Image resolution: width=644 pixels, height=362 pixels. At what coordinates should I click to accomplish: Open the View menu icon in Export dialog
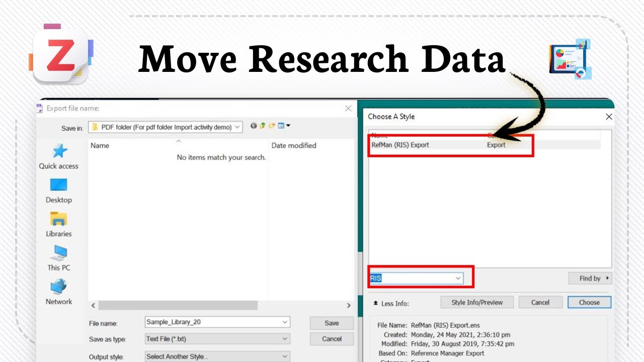click(x=284, y=126)
